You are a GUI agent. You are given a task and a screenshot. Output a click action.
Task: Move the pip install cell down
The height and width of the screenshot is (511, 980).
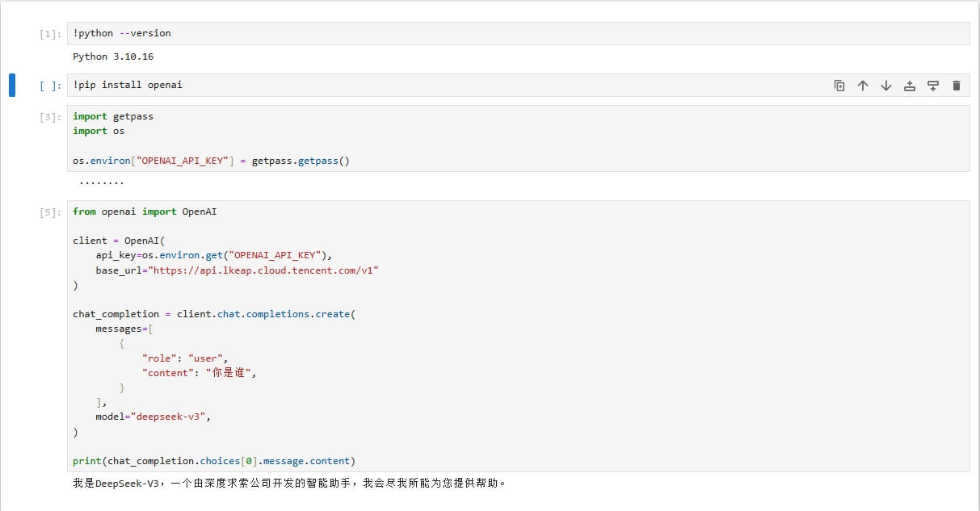(885, 85)
